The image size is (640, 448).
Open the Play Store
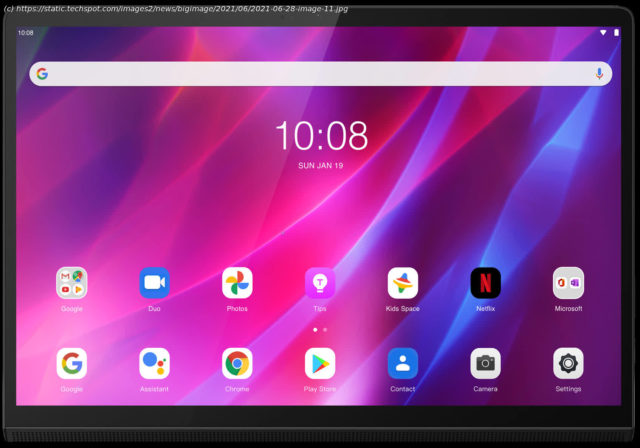point(320,363)
